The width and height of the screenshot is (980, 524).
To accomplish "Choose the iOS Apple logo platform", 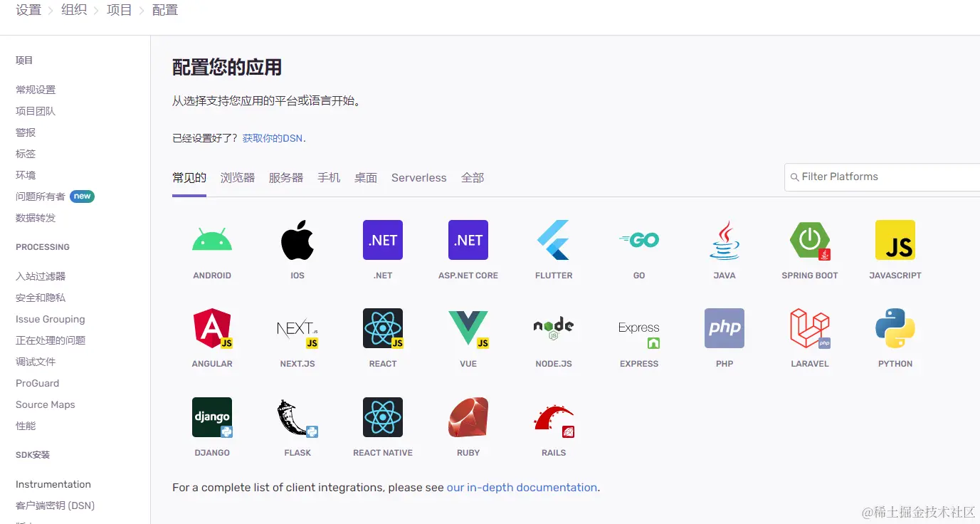I will (297, 240).
